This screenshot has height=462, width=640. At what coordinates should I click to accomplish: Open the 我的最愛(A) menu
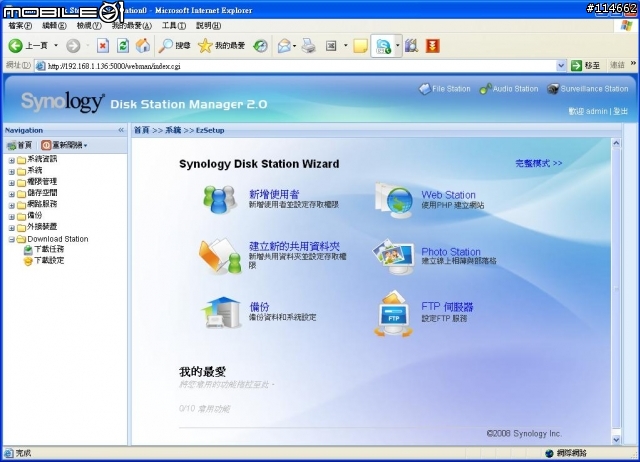click(132, 26)
